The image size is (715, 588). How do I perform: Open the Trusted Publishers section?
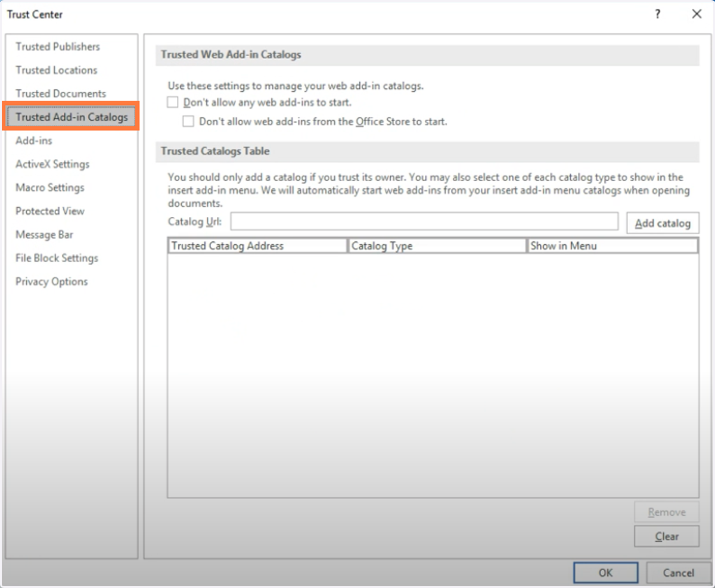click(x=58, y=46)
